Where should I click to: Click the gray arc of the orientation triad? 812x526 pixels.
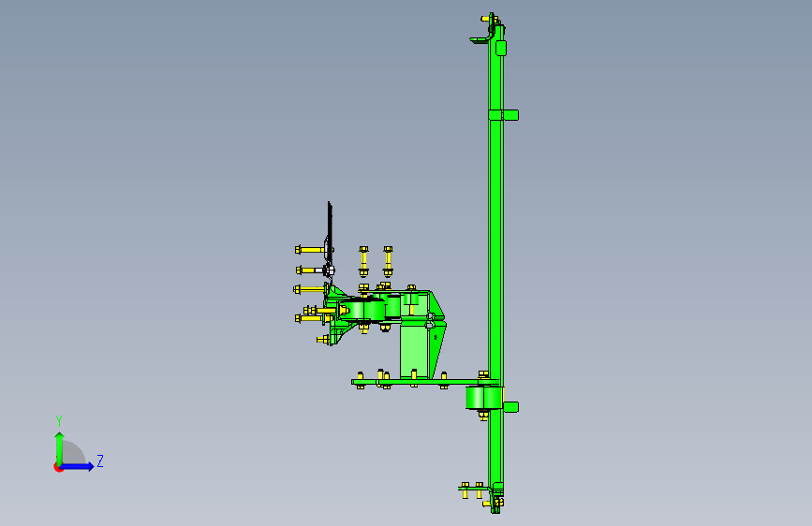coord(74,452)
